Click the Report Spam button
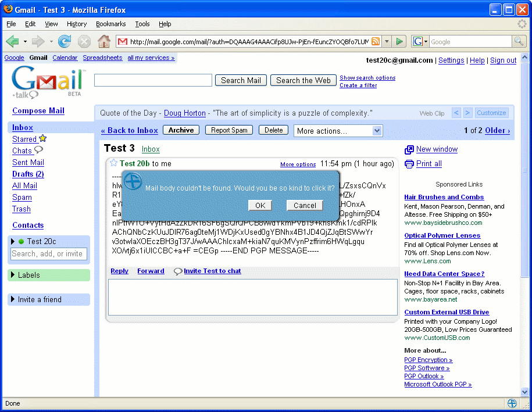Image resolution: width=532 pixels, height=412 pixels. click(x=229, y=130)
